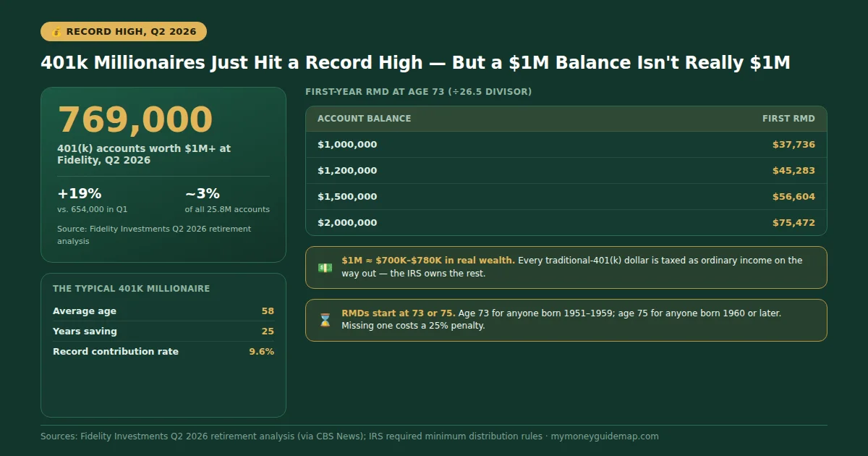Click the Fidelity Q2 2026 source note in the card

(x=154, y=235)
